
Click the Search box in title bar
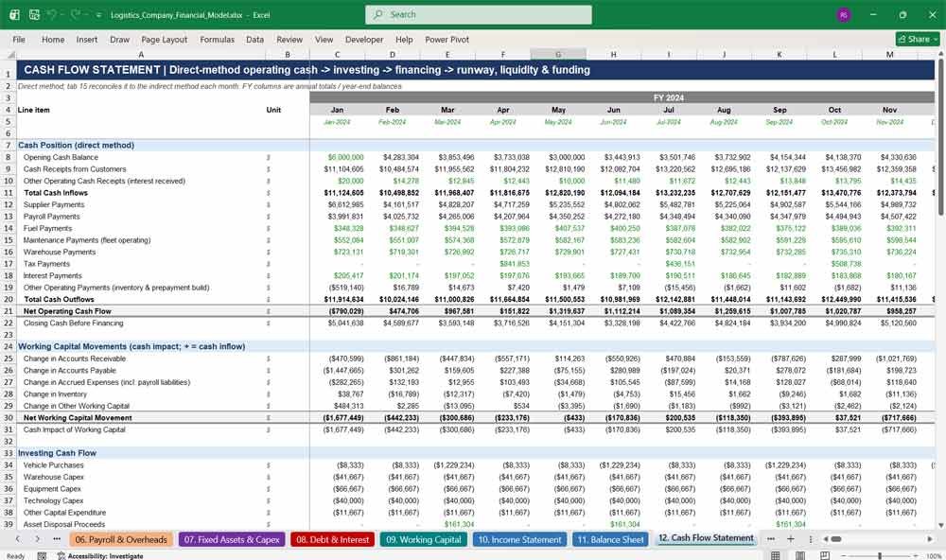tap(479, 14)
